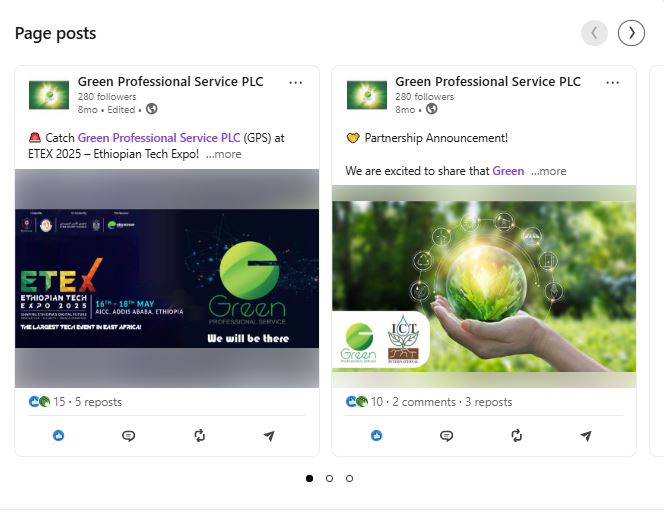664x519 pixels.
Task: Open the Green Professional Service PLC mention link
Action: 159,138
